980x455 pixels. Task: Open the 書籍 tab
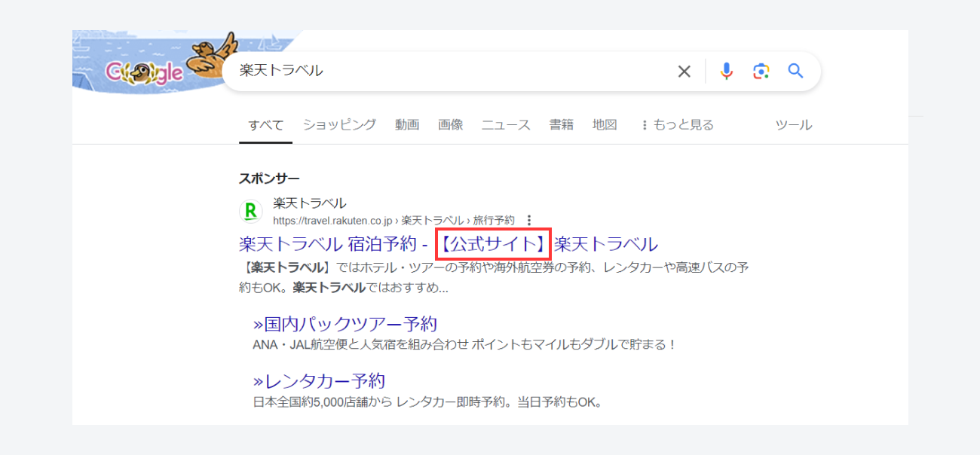pos(561,125)
